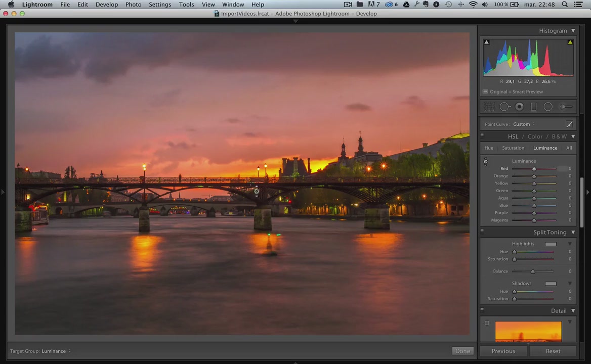The height and width of the screenshot is (364, 591).
Task: Expand the Highlights color picker triangle
Action: pyautogui.click(x=570, y=244)
